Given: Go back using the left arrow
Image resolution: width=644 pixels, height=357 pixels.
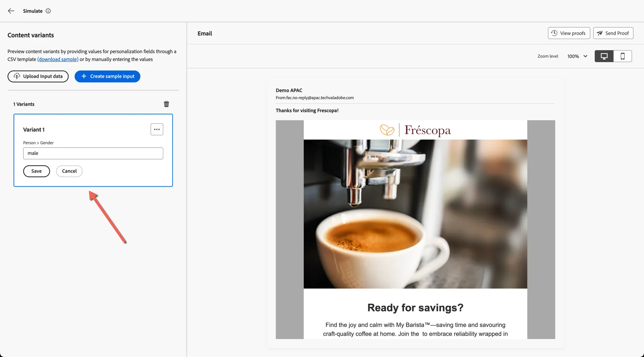Looking at the screenshot, I should coord(11,11).
